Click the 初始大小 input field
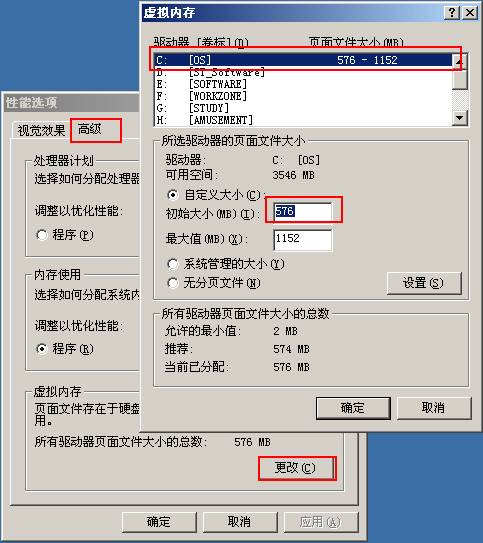Image resolution: width=483 pixels, height=543 pixels. 302,211
